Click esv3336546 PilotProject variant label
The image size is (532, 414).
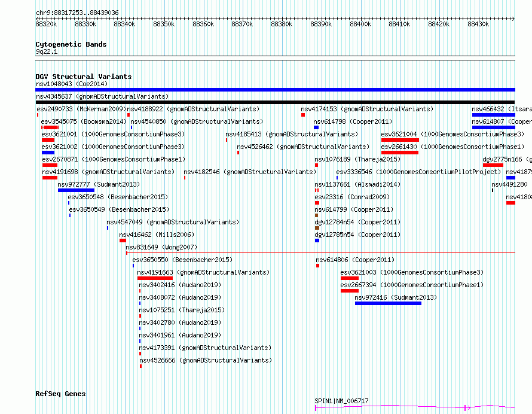click(418, 172)
